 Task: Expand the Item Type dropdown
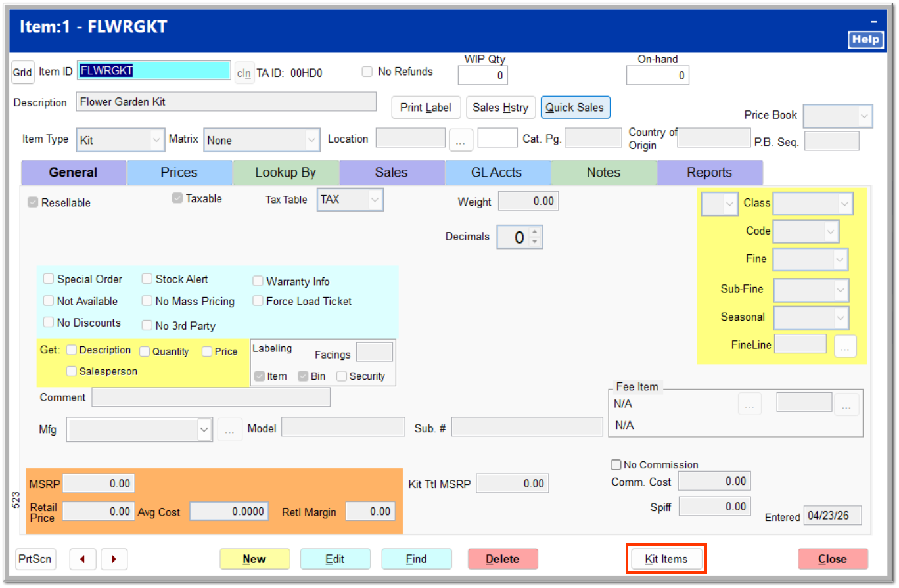tap(120, 140)
